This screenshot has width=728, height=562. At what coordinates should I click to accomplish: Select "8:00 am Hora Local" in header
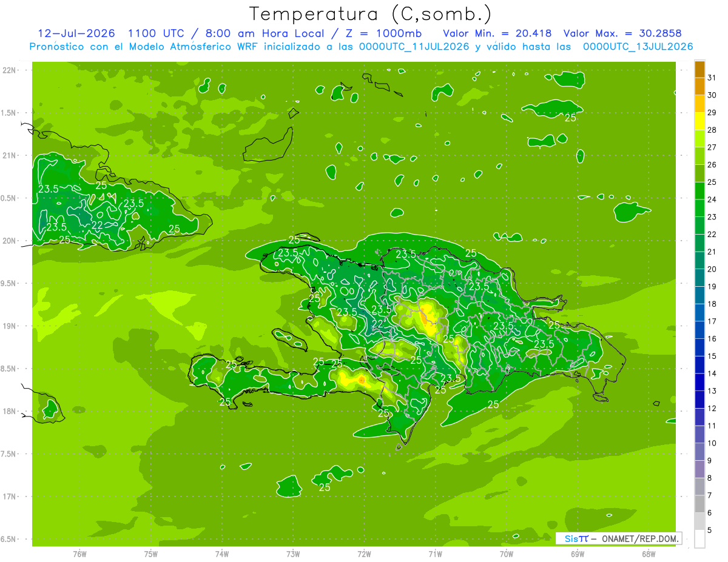coord(264,33)
